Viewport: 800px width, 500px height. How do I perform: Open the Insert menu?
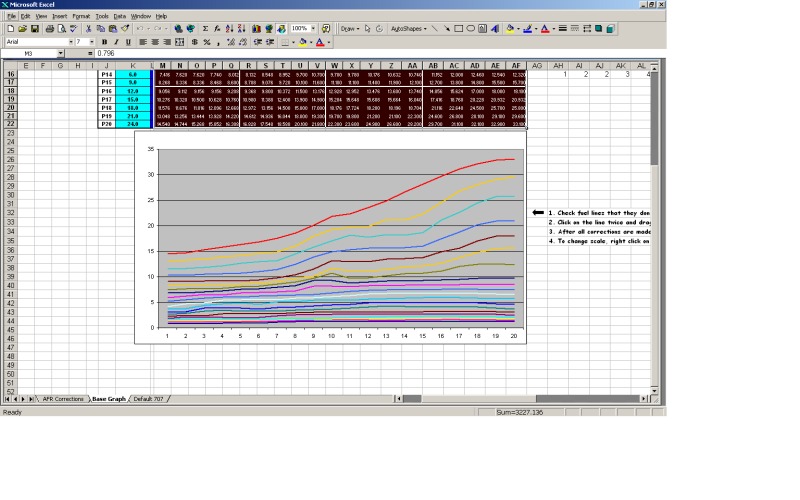click(59, 16)
